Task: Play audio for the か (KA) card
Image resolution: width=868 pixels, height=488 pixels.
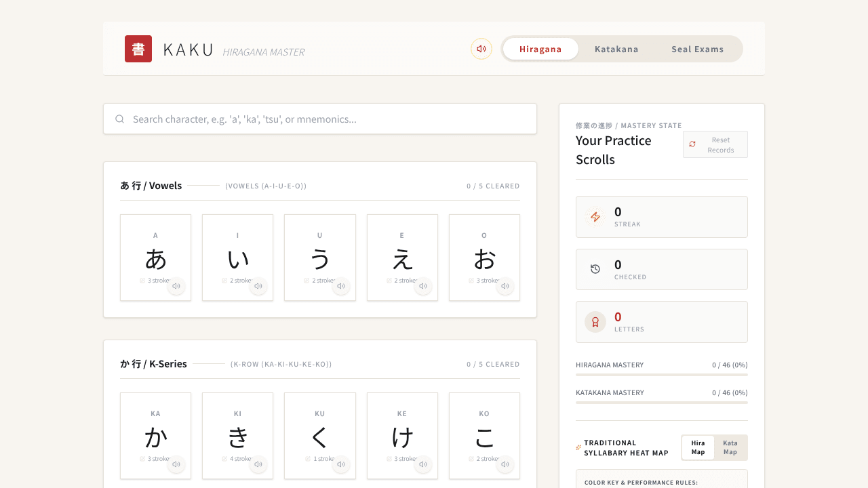Action: tap(176, 464)
